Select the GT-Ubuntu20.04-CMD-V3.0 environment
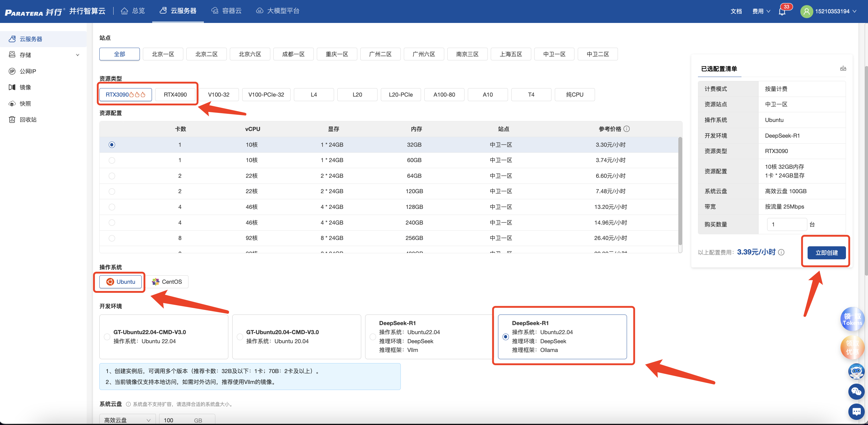 pyautogui.click(x=297, y=337)
